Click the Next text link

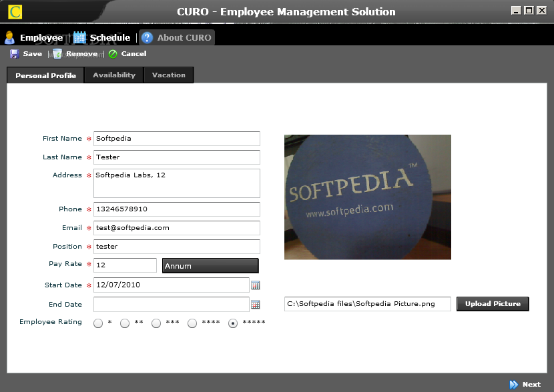531,384
